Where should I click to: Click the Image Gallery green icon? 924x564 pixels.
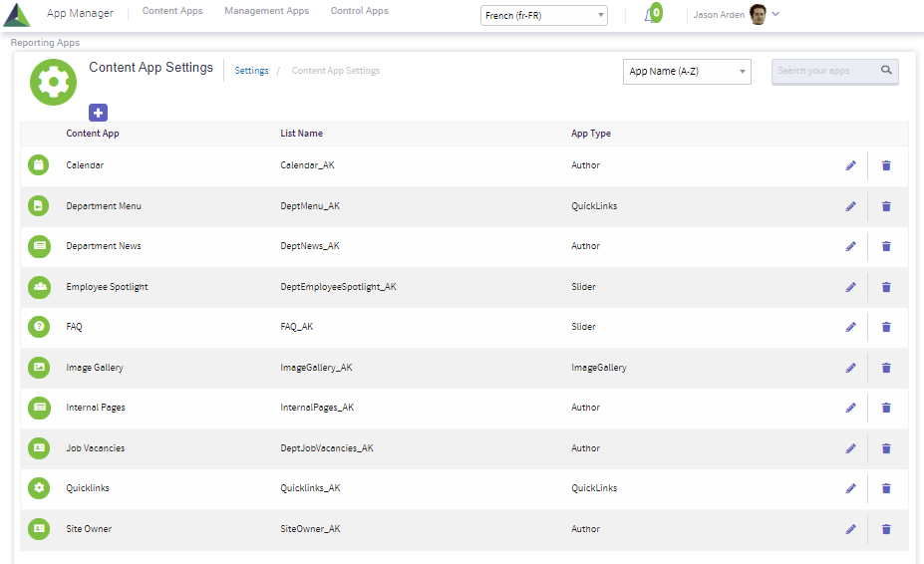(x=38, y=368)
